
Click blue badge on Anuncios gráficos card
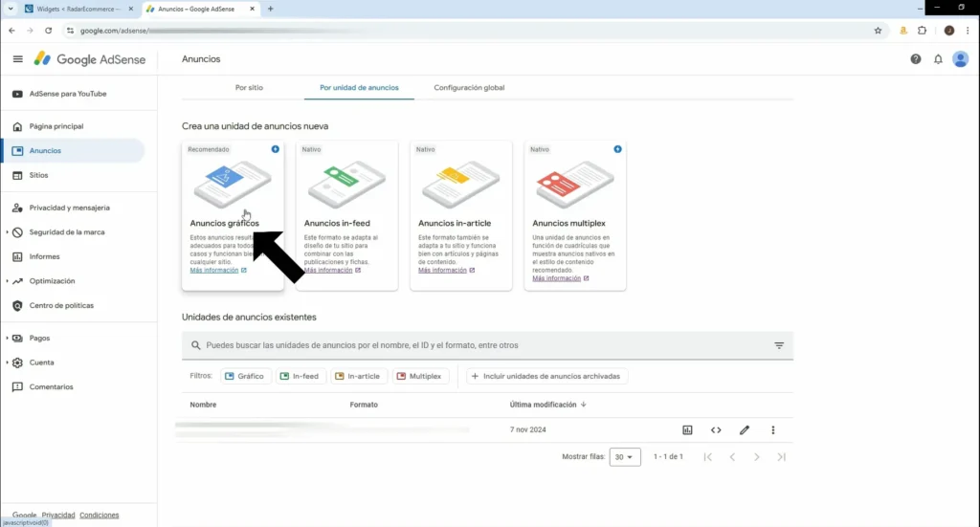(x=275, y=149)
